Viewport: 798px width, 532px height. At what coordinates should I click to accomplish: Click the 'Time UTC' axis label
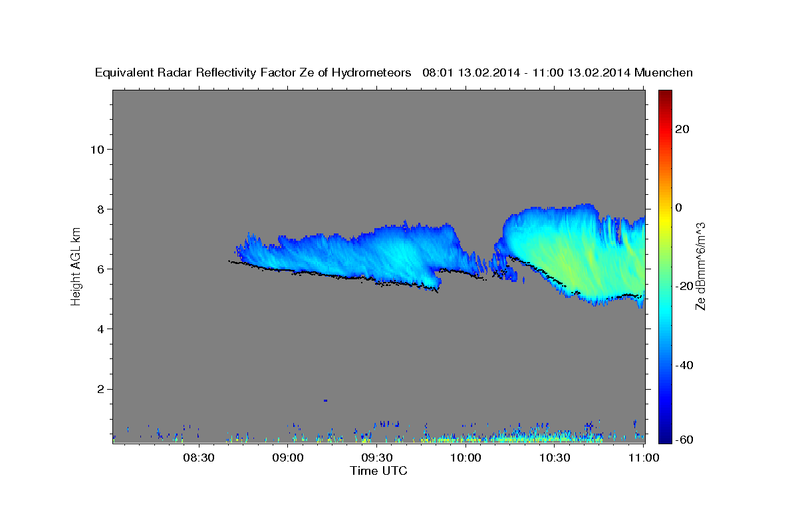(379, 471)
